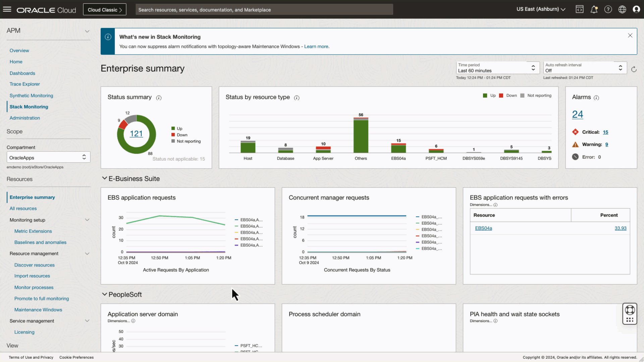The image size is (644, 362).
Task: Collapse the E-Business Suite section
Action: (105, 179)
